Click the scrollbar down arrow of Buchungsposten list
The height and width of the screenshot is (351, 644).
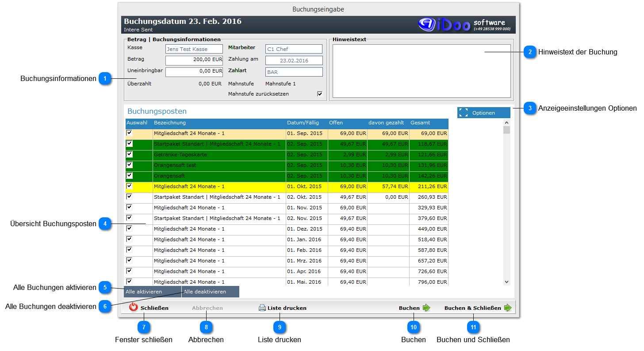pos(507,282)
